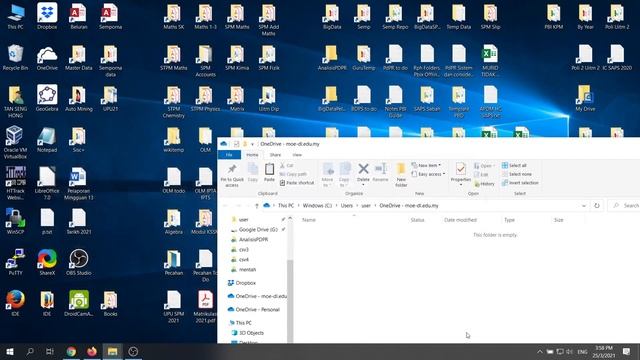This screenshot has width=640, height=360.
Task: Click the Explorer Search box
Action: click(624, 206)
